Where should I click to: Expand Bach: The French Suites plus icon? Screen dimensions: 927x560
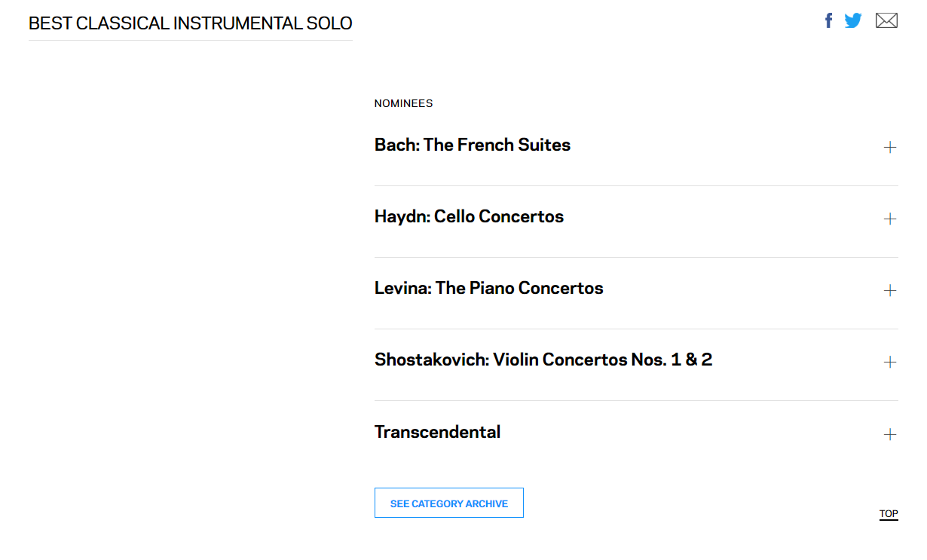point(890,147)
